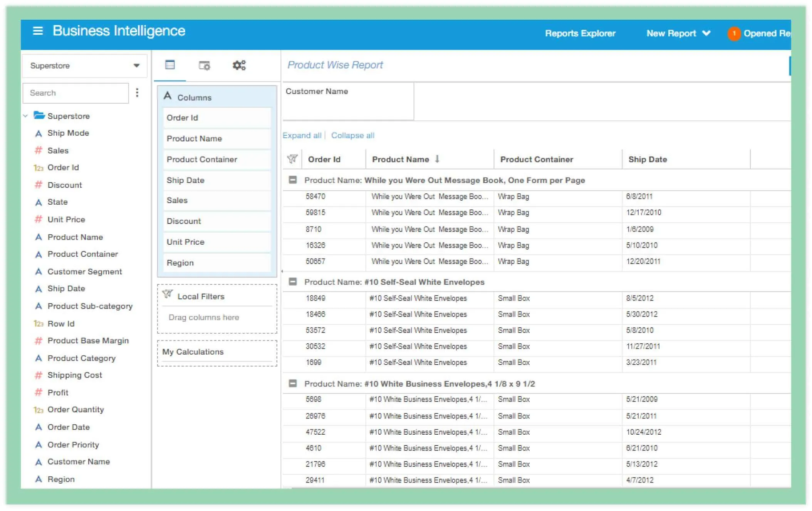Image resolution: width=812 pixels, height=511 pixels.
Task: Click the Search field input
Action: coord(75,93)
